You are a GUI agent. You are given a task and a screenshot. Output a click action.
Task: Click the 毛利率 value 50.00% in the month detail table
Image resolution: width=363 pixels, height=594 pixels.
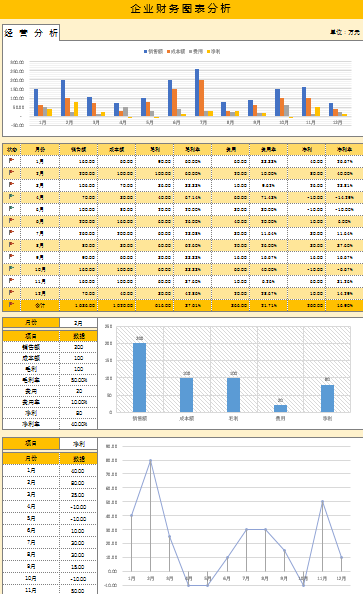click(x=78, y=380)
